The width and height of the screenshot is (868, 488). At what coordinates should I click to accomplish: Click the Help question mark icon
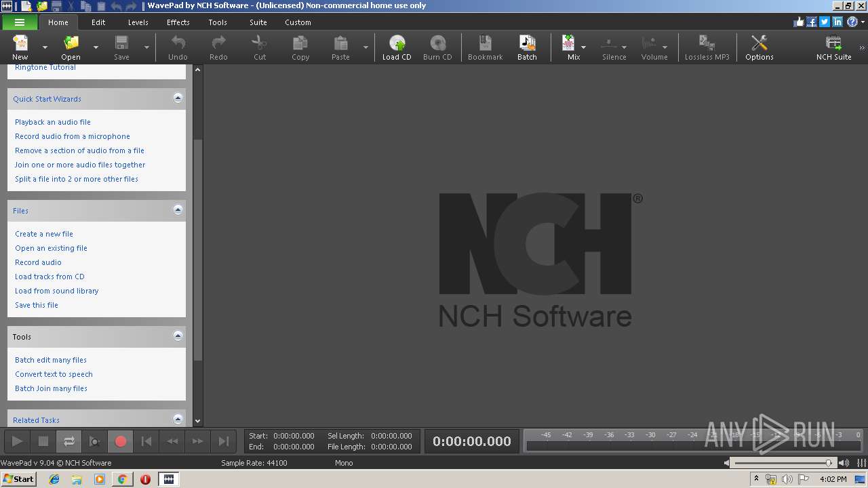[x=852, y=22]
